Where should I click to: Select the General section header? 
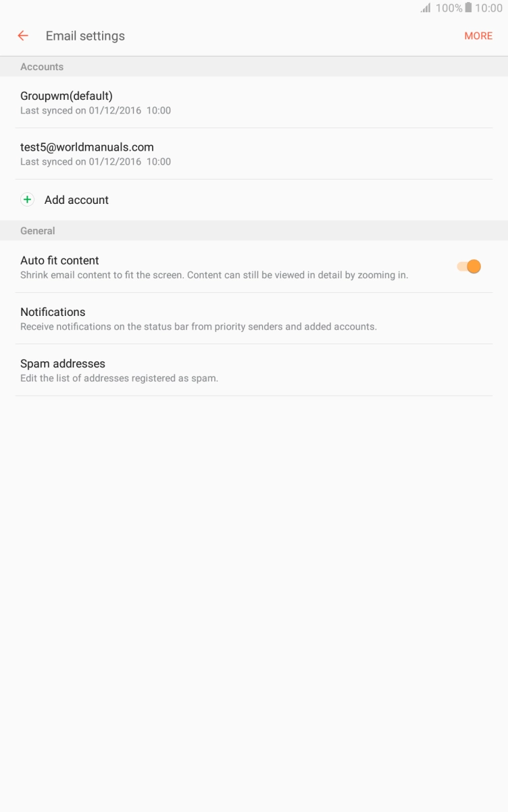37,230
